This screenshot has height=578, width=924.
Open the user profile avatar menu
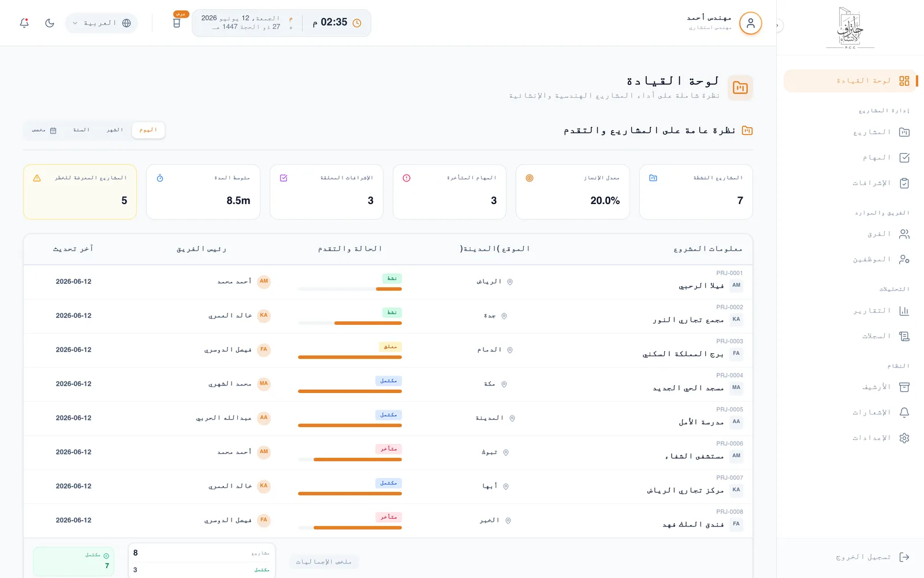(750, 23)
